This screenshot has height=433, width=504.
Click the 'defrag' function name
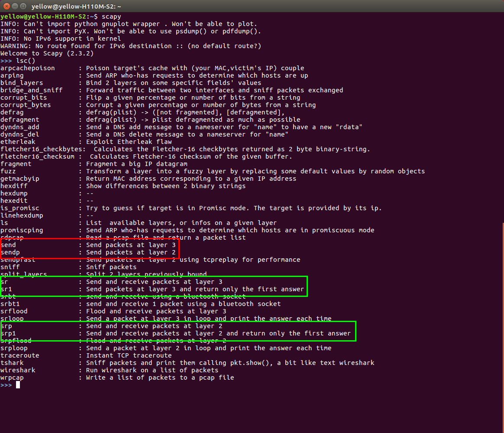[x=12, y=112]
